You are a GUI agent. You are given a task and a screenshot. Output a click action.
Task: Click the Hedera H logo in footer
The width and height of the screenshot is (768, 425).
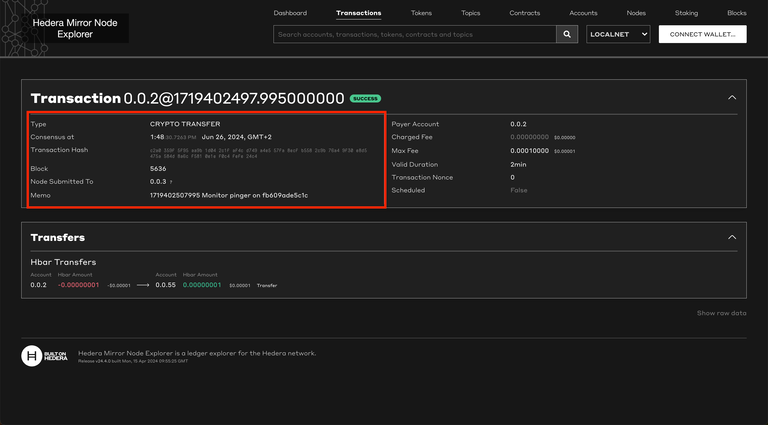(x=32, y=356)
